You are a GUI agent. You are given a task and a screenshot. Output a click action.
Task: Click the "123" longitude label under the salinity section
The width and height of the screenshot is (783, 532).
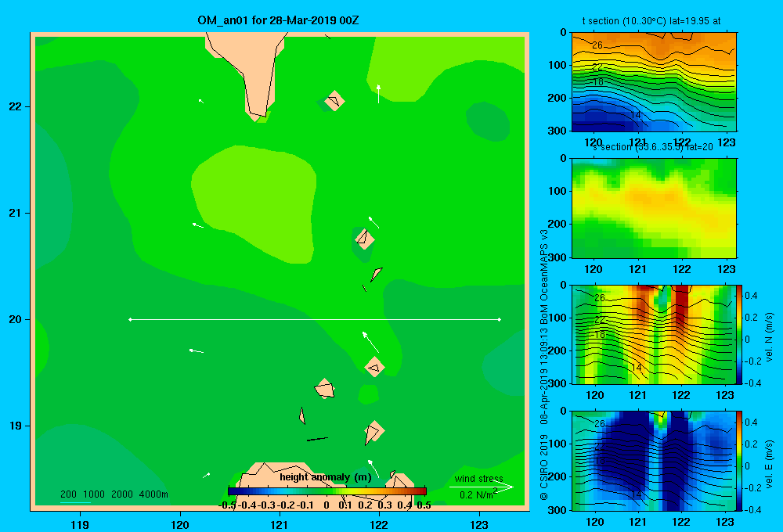coord(726,269)
